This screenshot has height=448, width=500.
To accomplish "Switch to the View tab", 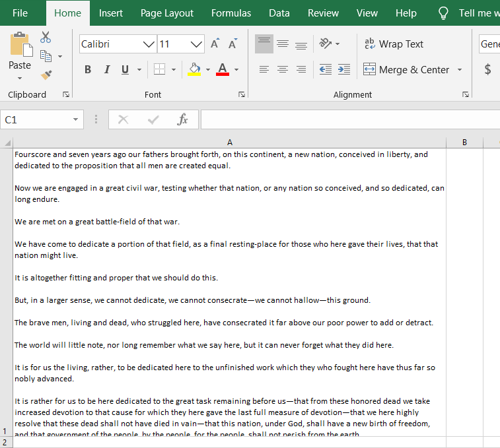I will click(367, 13).
